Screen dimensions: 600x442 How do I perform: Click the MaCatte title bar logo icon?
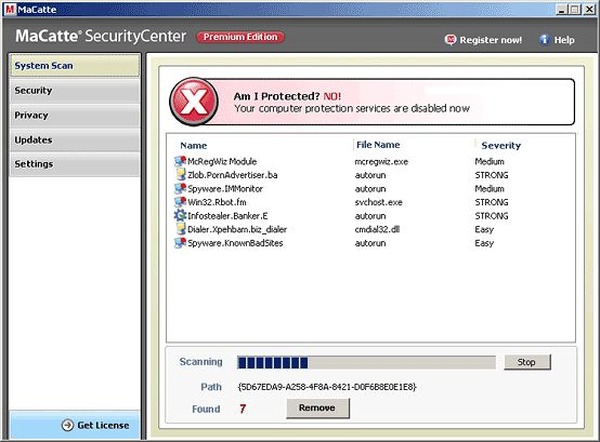point(10,9)
